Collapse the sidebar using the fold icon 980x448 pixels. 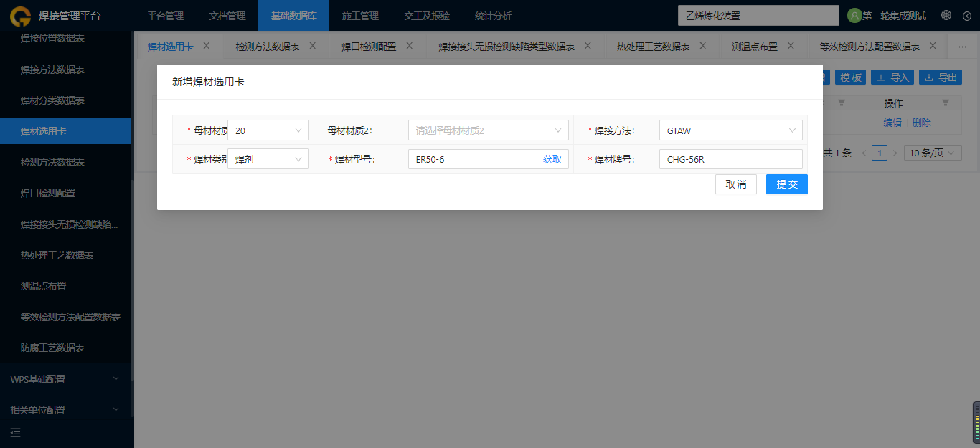click(x=15, y=432)
